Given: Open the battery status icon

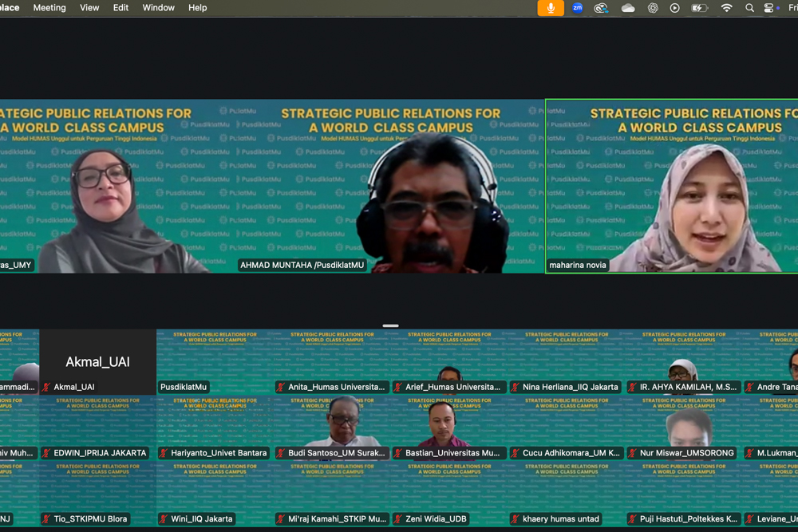Looking at the screenshot, I should coord(699,8).
